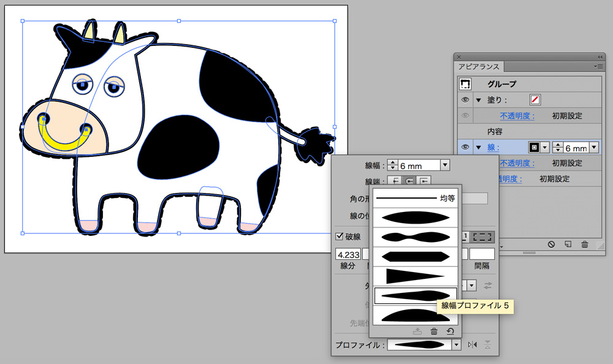Uncheck the 破線 dashed line checkbox

[340, 237]
